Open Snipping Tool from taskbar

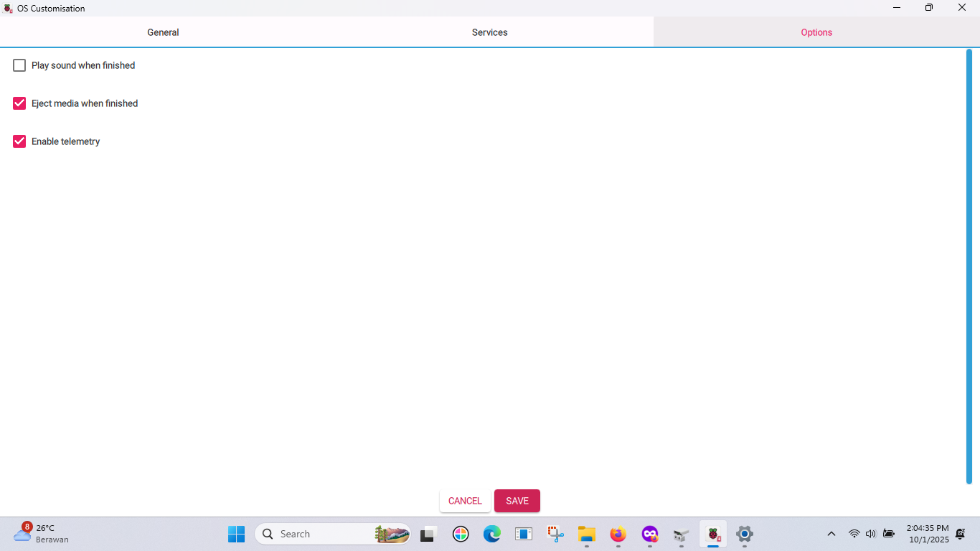click(555, 534)
